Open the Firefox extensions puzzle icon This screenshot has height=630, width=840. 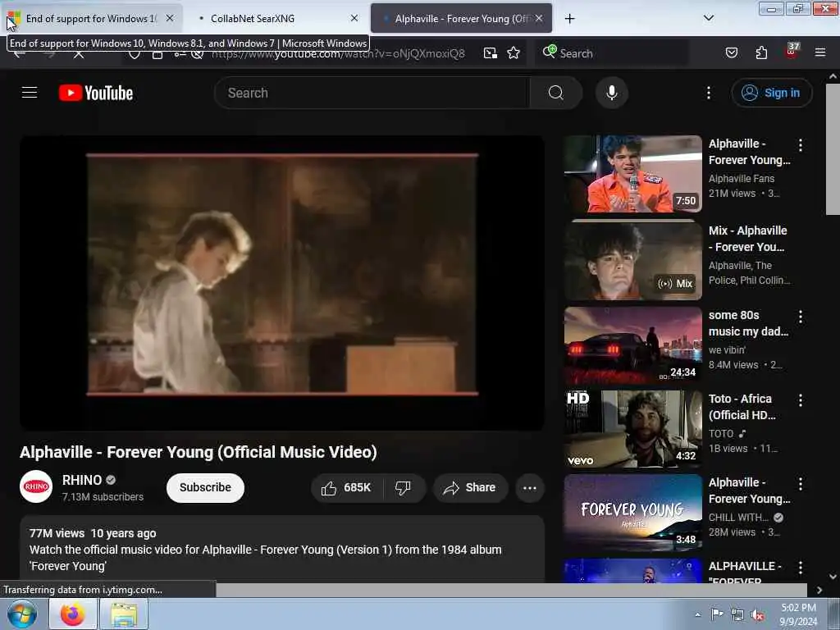click(761, 52)
